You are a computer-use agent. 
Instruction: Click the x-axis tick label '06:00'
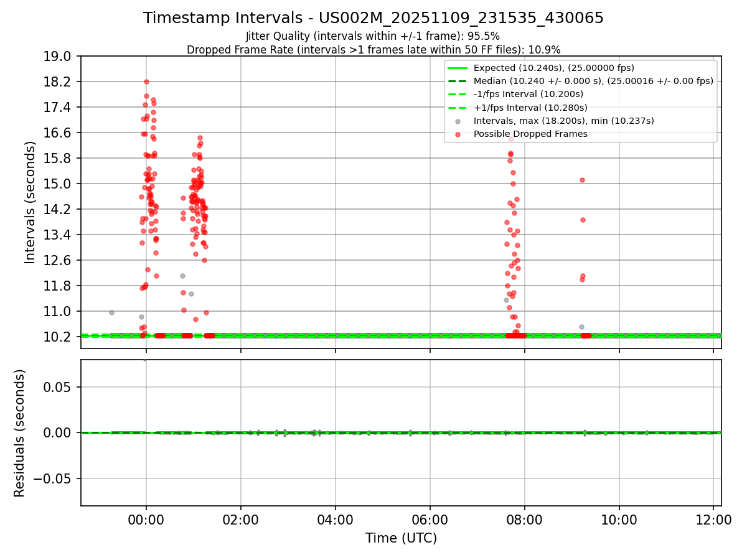(x=430, y=521)
